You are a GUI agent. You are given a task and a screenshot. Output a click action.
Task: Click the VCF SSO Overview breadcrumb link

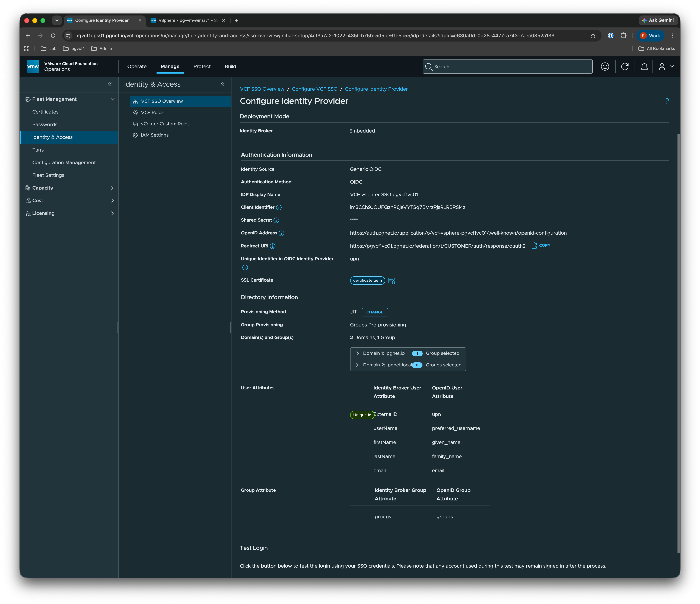[x=262, y=89]
